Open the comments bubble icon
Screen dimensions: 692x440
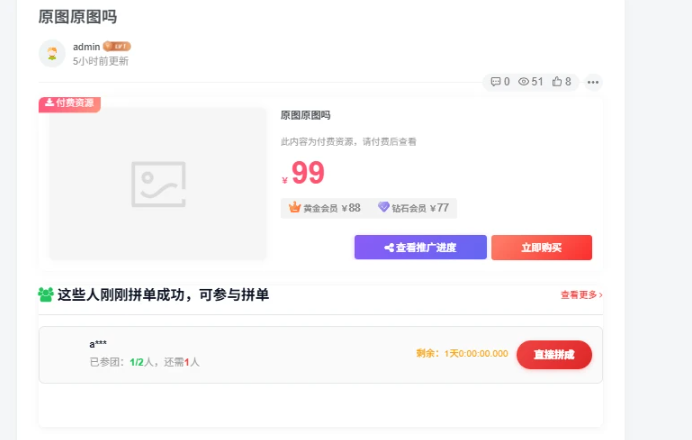coord(494,82)
